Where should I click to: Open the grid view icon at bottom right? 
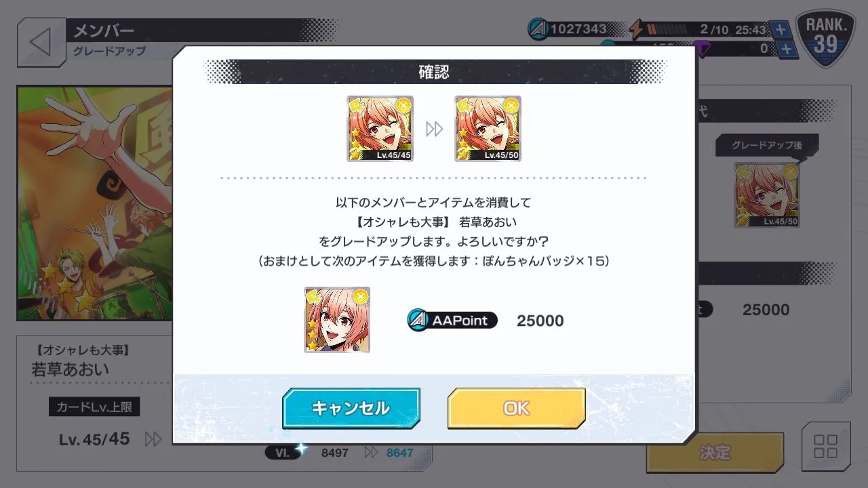825,447
